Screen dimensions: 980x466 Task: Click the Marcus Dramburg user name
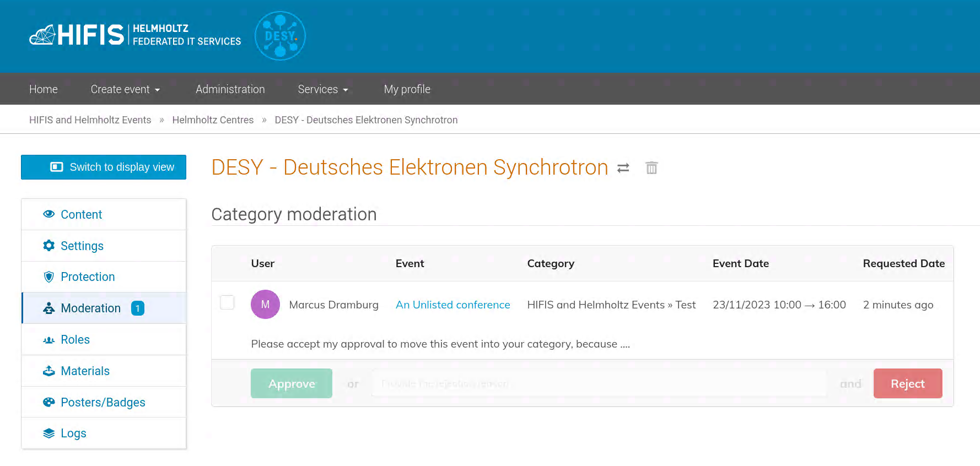coord(333,305)
